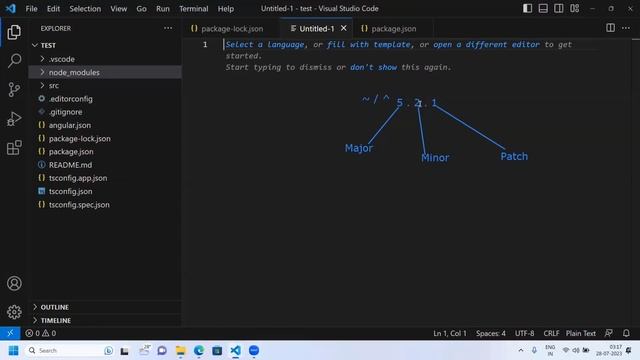Close the Untitled-1 tab
The height and width of the screenshot is (360, 640).
tap(344, 28)
